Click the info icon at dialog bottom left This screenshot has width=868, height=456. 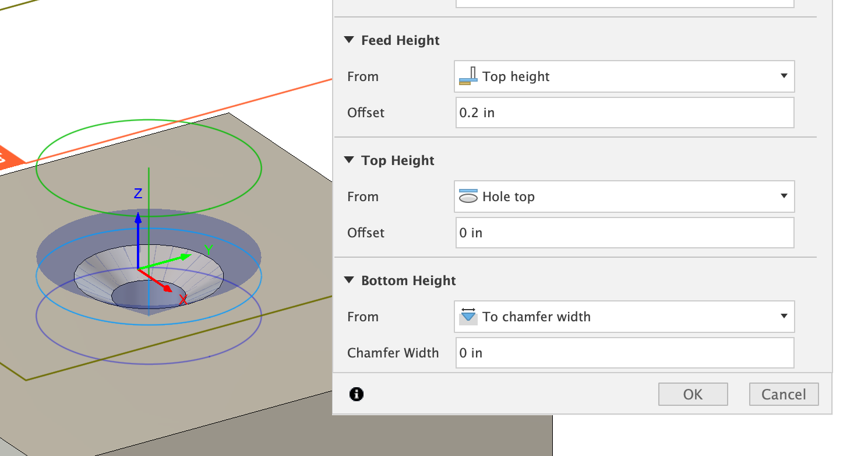click(356, 394)
